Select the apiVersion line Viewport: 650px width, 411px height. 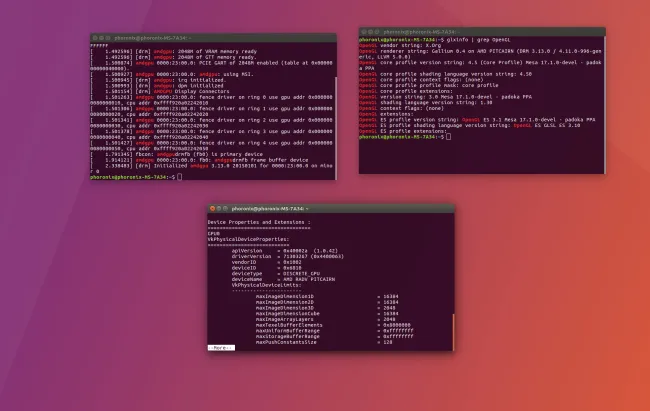(x=285, y=250)
